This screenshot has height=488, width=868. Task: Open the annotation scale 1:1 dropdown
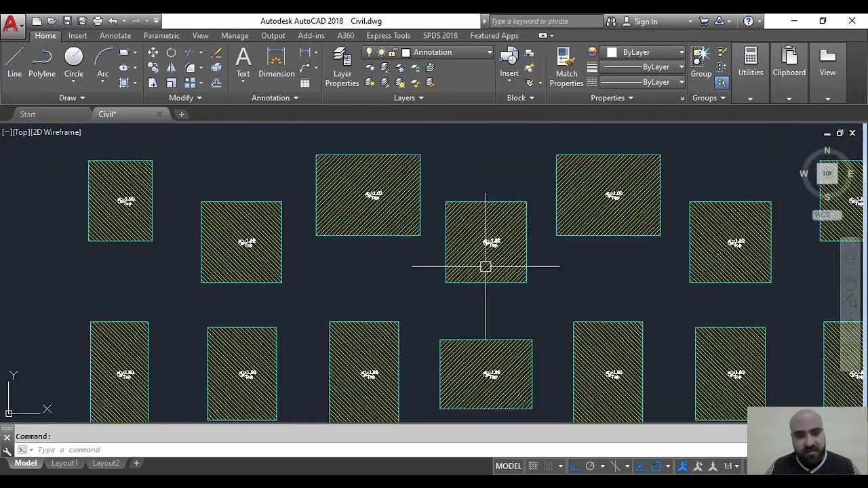click(732, 466)
